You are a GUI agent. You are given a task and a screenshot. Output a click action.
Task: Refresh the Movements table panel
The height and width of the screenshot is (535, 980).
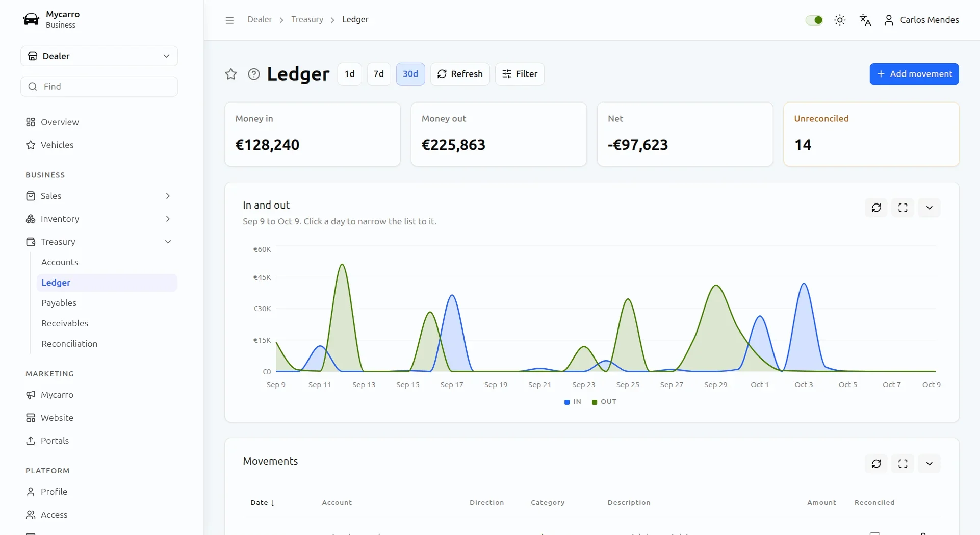(876, 464)
